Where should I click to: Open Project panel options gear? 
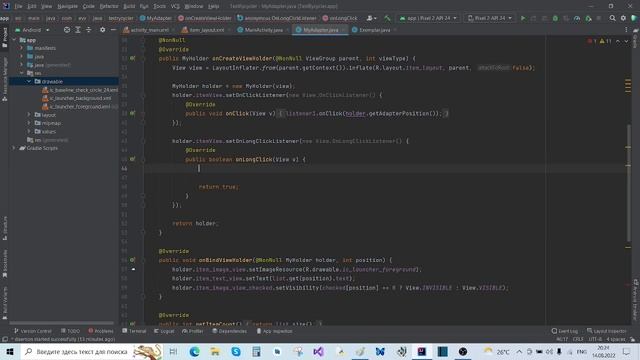click(x=102, y=30)
